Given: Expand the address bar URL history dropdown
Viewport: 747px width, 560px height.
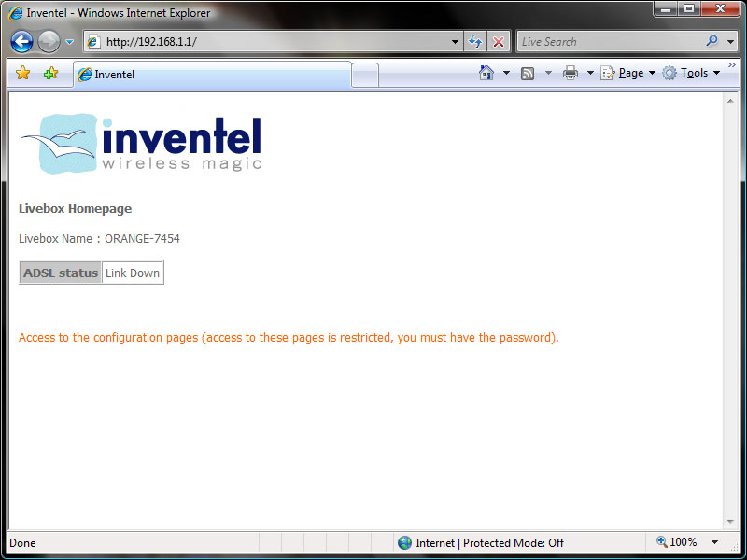Looking at the screenshot, I should (x=455, y=42).
